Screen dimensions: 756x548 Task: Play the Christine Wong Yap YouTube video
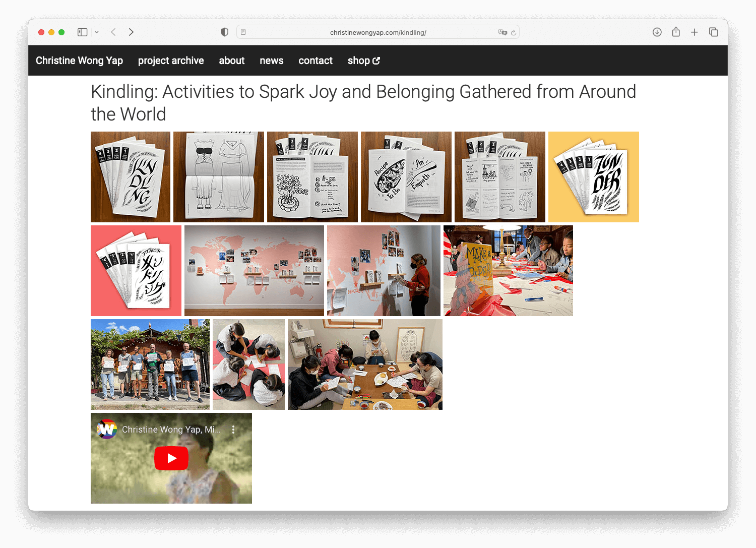pyautogui.click(x=171, y=458)
